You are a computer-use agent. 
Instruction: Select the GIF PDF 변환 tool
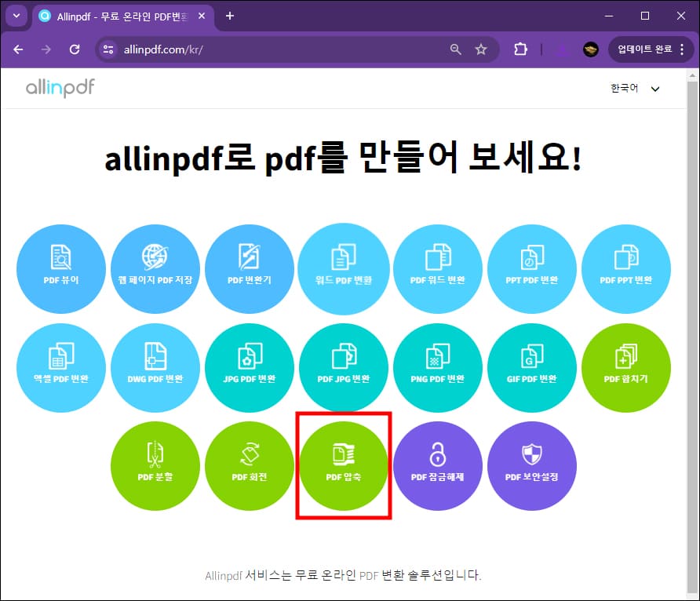point(532,367)
